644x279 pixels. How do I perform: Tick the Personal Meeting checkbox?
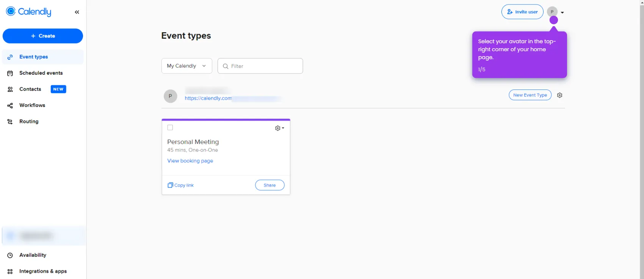[x=170, y=128]
